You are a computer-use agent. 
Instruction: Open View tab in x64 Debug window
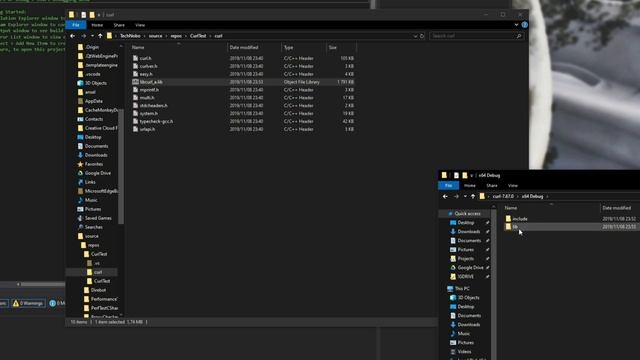[513, 186]
